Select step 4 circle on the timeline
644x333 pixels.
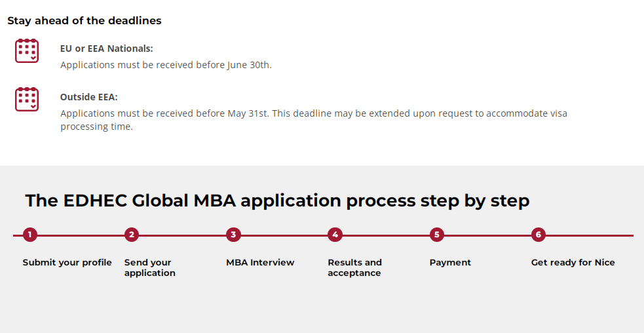[335, 235]
